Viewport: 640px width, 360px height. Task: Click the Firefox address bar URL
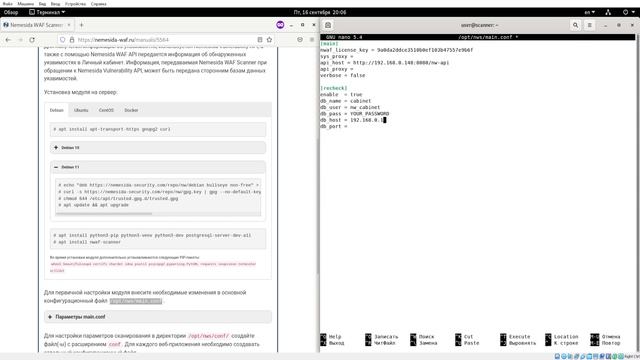(123, 40)
